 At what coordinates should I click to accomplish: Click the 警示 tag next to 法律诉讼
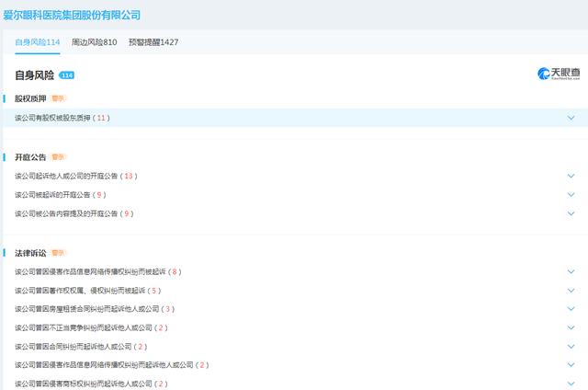pos(58,253)
